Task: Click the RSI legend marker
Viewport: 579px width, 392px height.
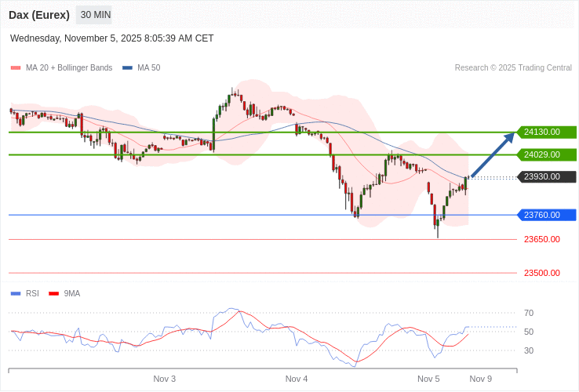Action: pyautogui.click(x=16, y=294)
